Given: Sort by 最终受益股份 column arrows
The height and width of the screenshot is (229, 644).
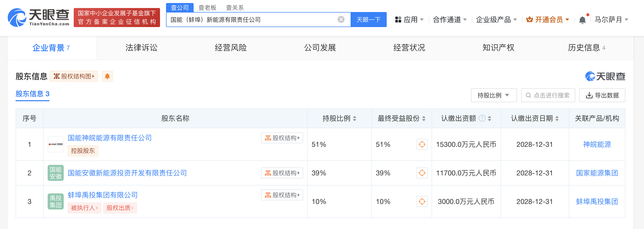Looking at the screenshot, I should 424,119.
